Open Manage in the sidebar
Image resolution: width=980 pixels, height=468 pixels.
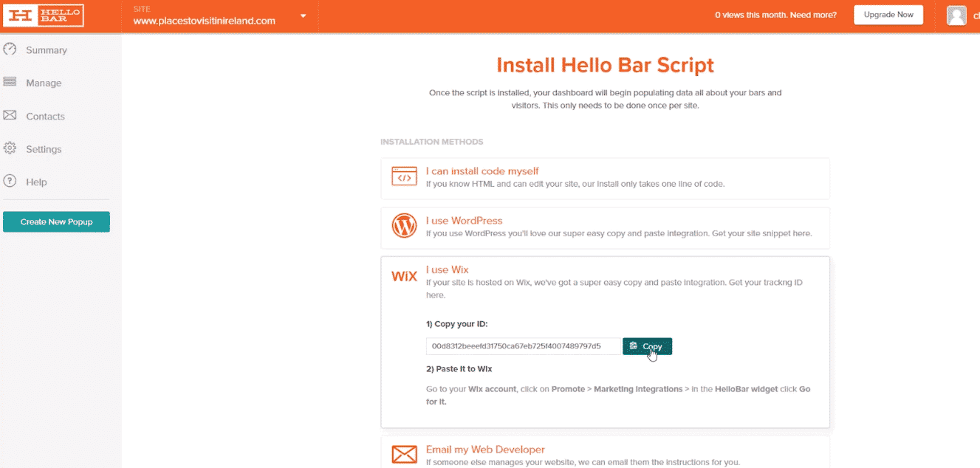coord(44,83)
